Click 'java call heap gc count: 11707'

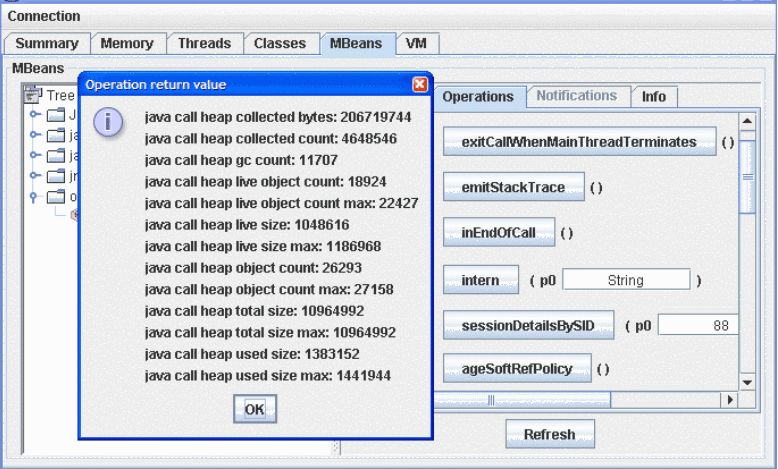[241, 160]
